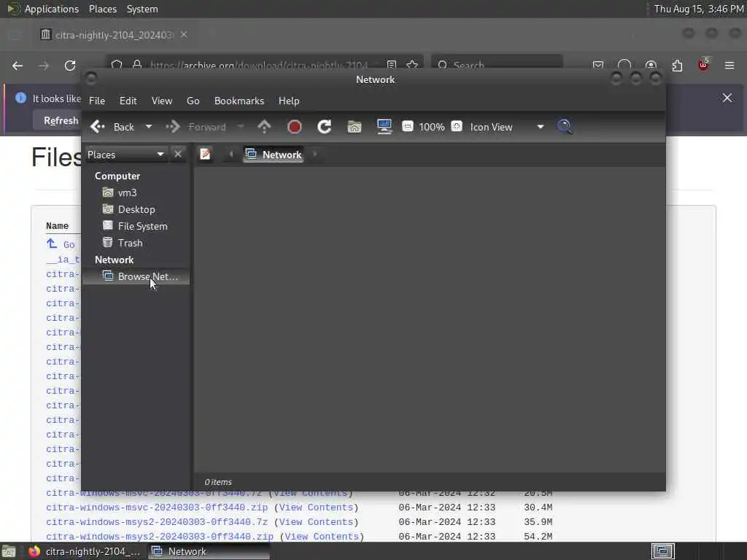Switch to citra-nightly Firefox taskbar button

click(85, 551)
